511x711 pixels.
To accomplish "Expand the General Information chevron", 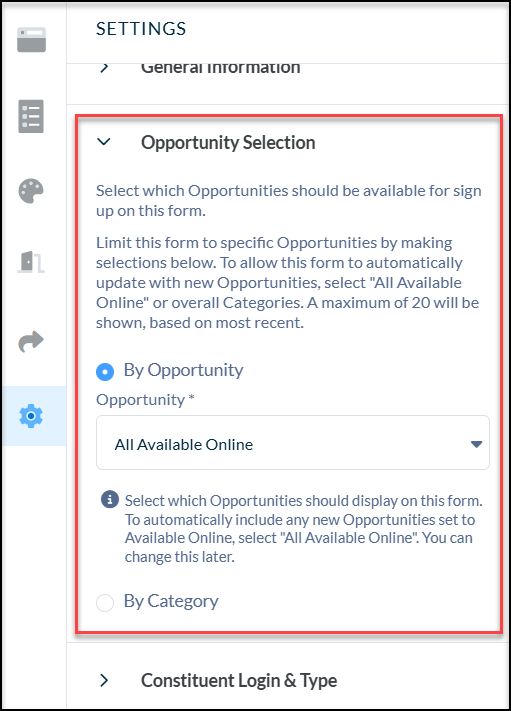I will [x=104, y=68].
